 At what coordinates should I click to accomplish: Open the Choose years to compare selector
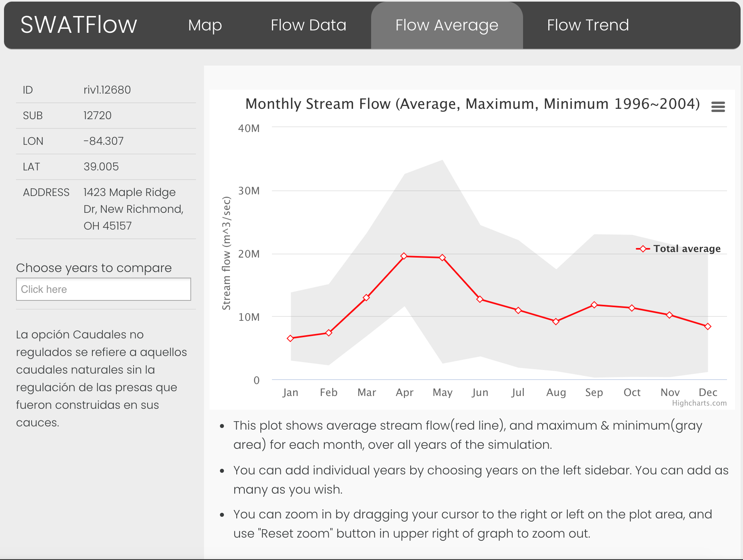coord(103,289)
